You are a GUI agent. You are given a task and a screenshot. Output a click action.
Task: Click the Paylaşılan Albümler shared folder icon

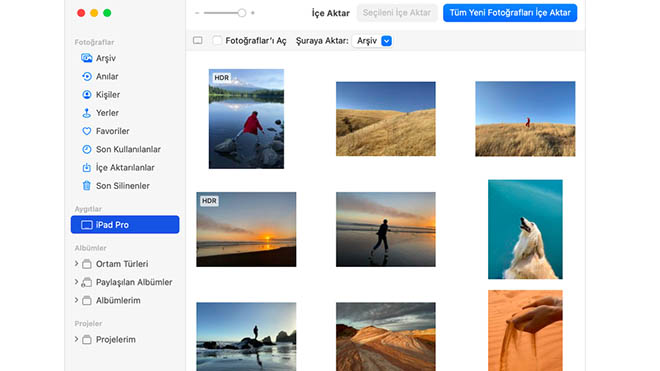pyautogui.click(x=87, y=282)
